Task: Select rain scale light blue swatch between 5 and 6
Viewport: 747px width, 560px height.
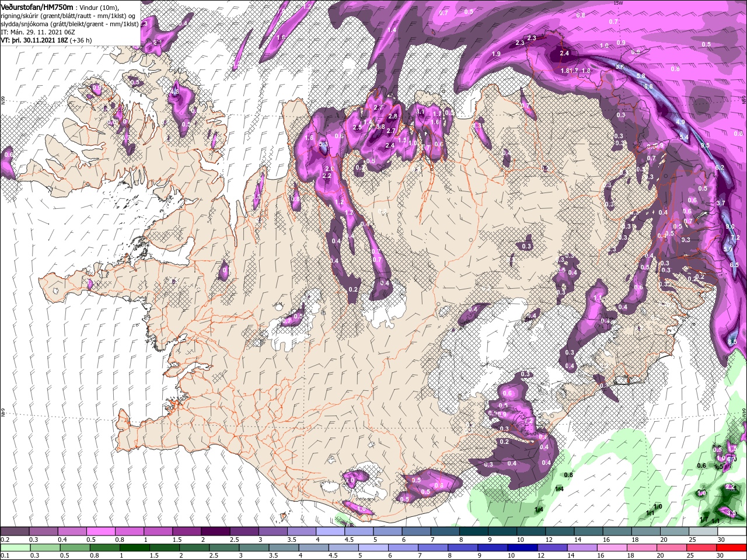Action: coord(373,548)
